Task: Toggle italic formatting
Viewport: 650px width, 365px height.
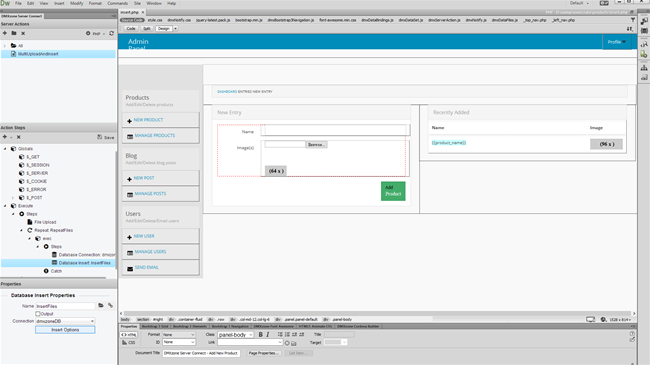Action: (x=268, y=335)
